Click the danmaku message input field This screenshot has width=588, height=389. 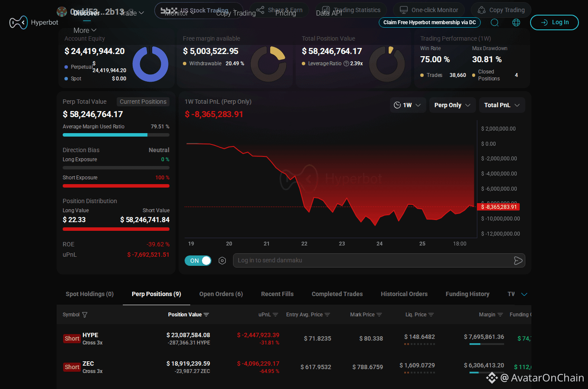[379, 260]
